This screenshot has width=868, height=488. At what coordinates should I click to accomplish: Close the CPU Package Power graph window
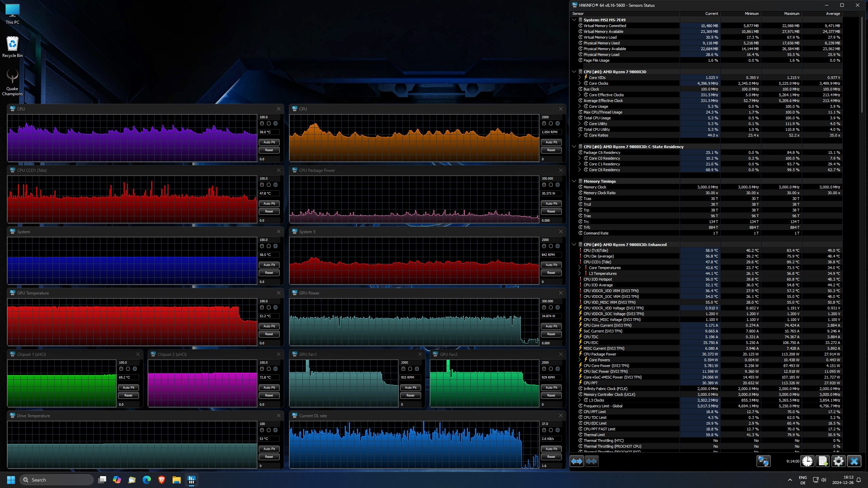tap(560, 170)
